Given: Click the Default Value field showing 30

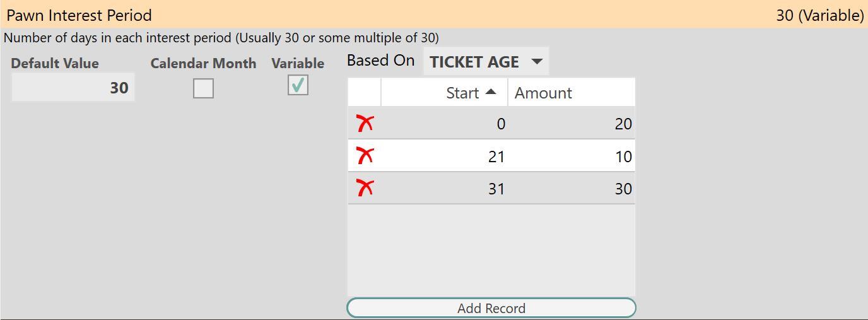Looking at the screenshot, I should click(73, 88).
